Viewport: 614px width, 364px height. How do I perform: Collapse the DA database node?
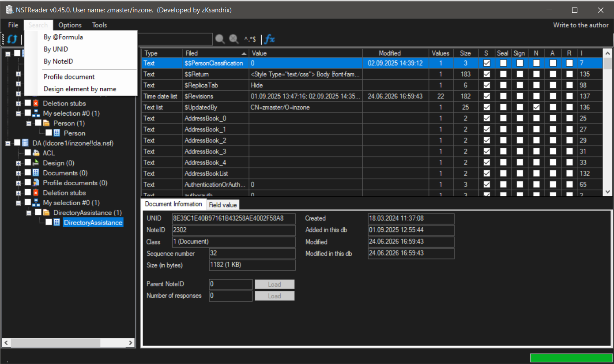pyautogui.click(x=8, y=143)
